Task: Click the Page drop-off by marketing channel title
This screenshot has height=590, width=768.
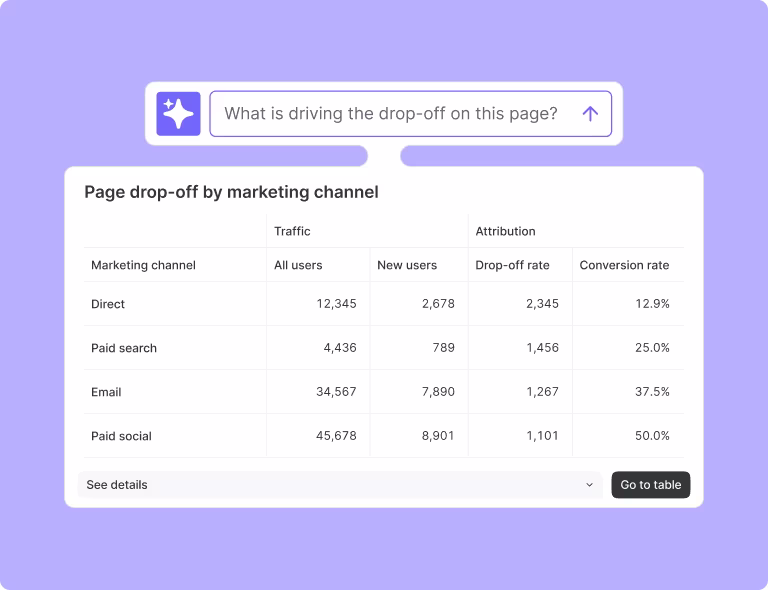Action: [232, 192]
